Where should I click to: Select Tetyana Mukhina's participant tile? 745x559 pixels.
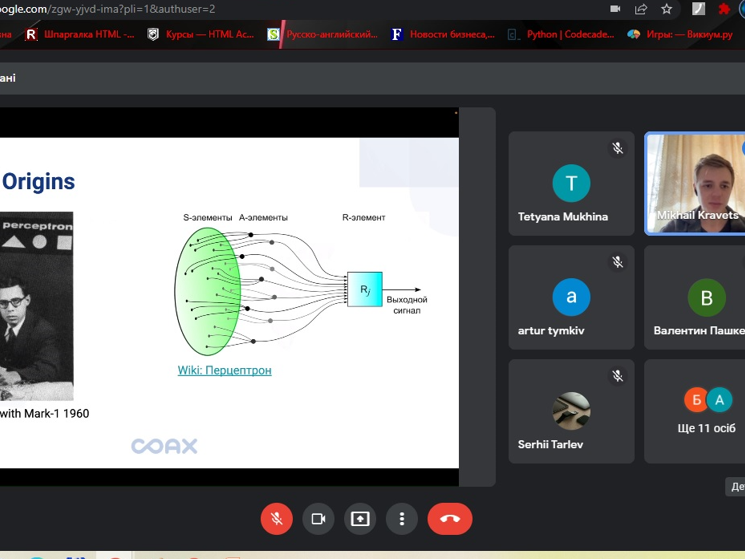click(x=571, y=184)
